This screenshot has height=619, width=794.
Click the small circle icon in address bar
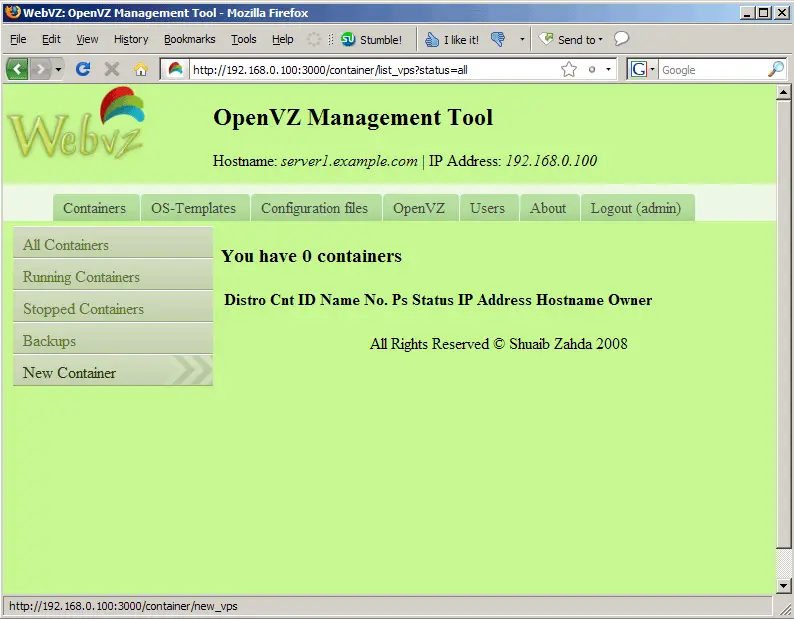tap(591, 69)
